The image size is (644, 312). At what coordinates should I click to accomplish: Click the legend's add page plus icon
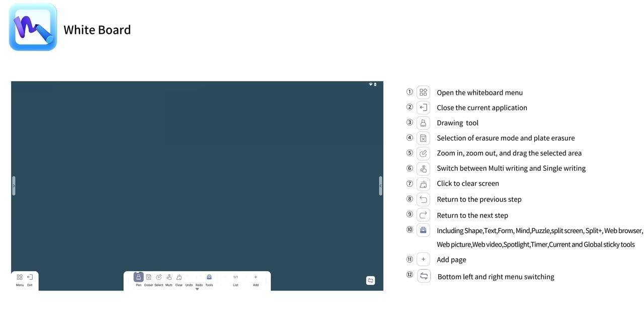pos(423,259)
